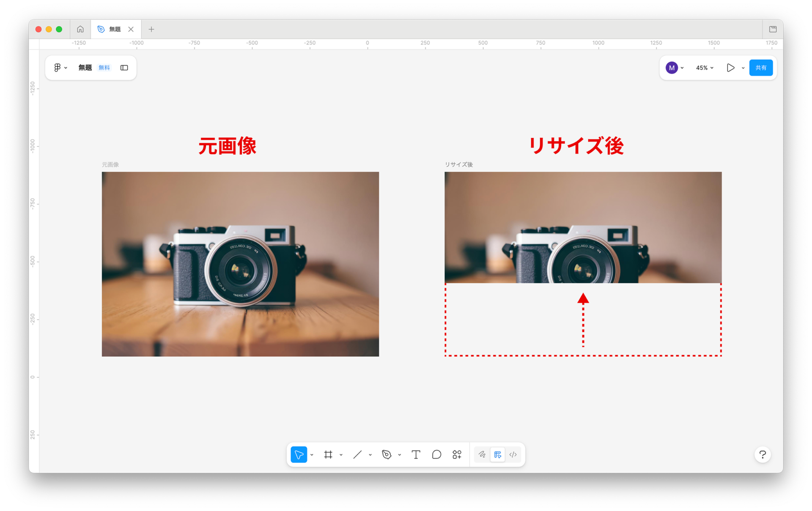Open the 45% zoom level dropdown

[705, 68]
